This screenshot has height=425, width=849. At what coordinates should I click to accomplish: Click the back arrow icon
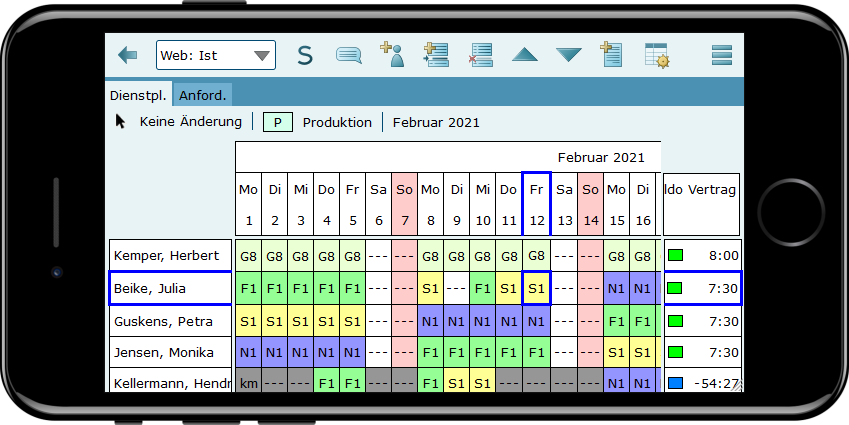click(127, 55)
